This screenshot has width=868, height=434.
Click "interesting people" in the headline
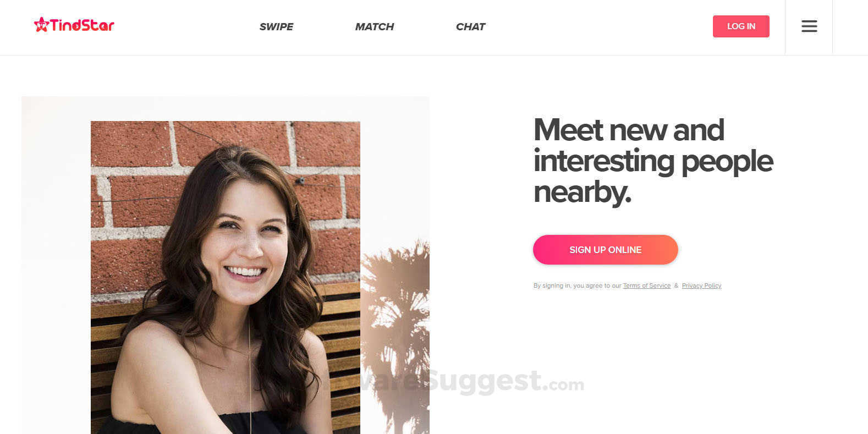coord(653,162)
